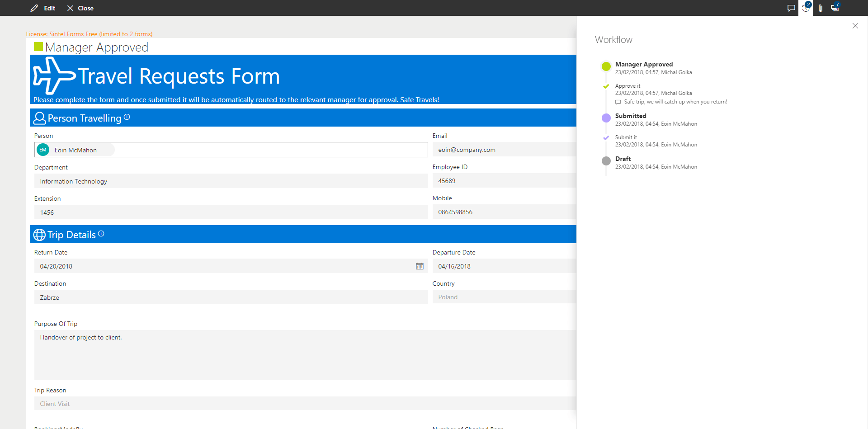The image size is (868, 429).
Task: Click the form instructions text ending Safe Travels!
Action: coord(236,99)
